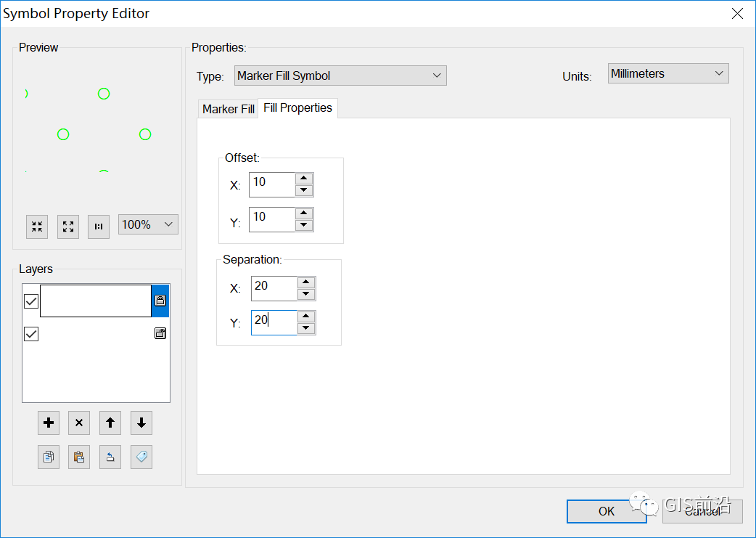Screen dimensions: 756x538
Task: Decrease Offset X with the down arrow
Action: tap(304, 190)
